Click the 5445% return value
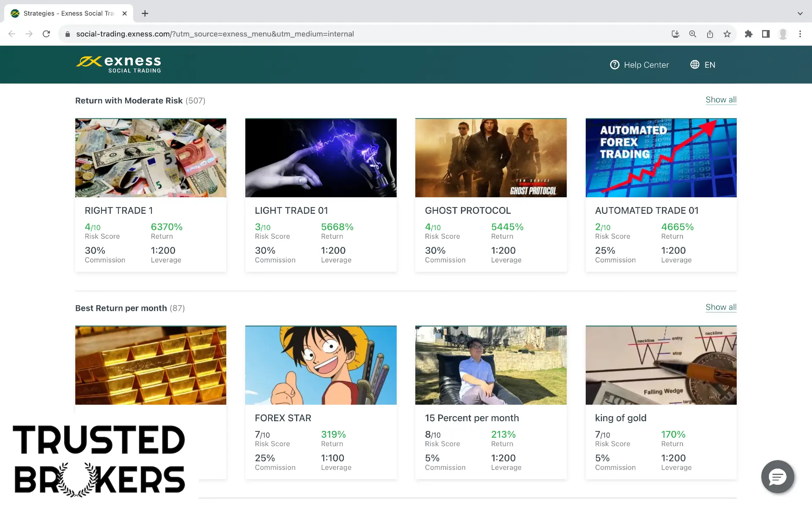Screen dimensions: 812x508 coord(507,227)
